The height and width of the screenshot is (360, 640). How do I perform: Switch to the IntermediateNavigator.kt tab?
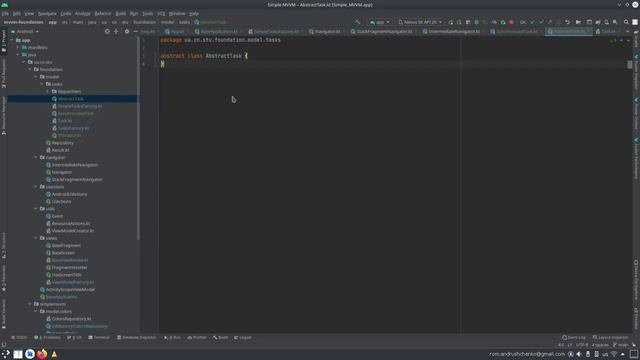pos(453,31)
